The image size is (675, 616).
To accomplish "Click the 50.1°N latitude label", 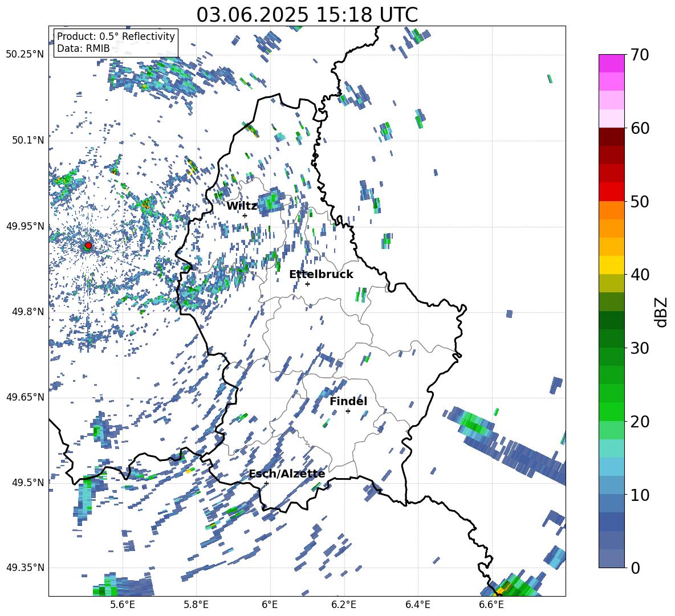I will 27,140.
